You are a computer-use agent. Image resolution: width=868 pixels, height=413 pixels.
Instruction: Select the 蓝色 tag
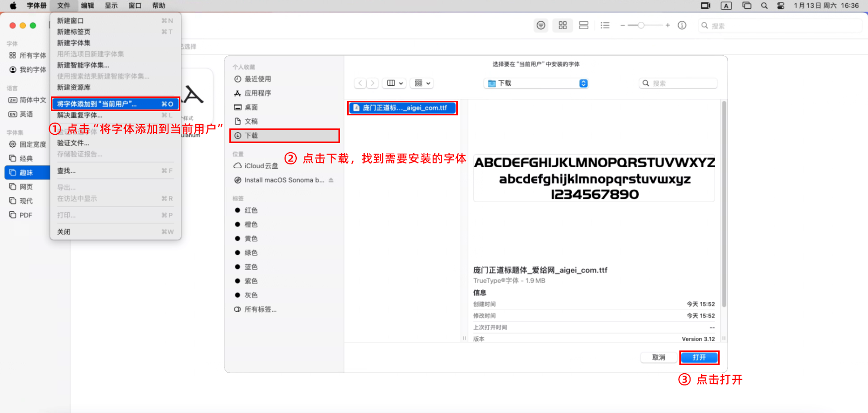284,267
